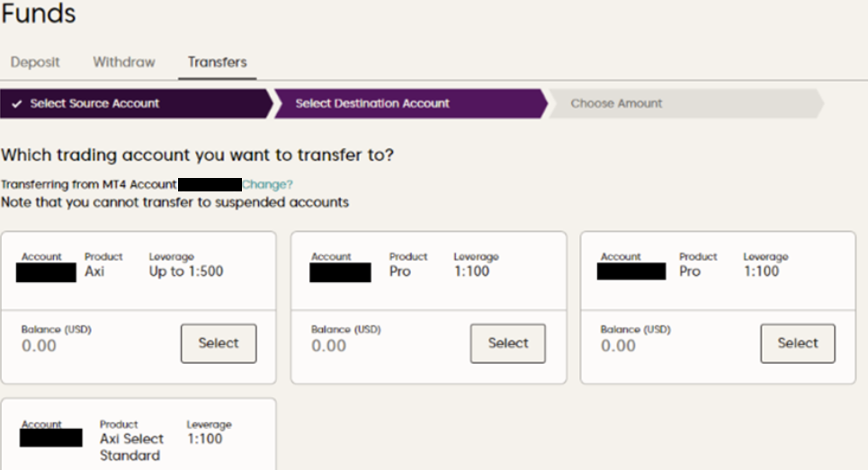Screen dimensions: 868x470
Task: Click the Axi Select Standard product label
Action: (x=131, y=446)
